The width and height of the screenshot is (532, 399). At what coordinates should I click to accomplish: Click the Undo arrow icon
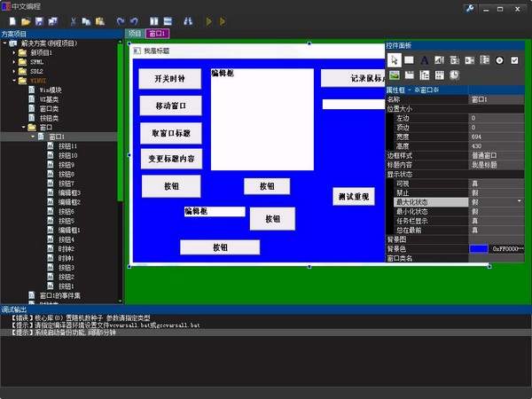121,20
